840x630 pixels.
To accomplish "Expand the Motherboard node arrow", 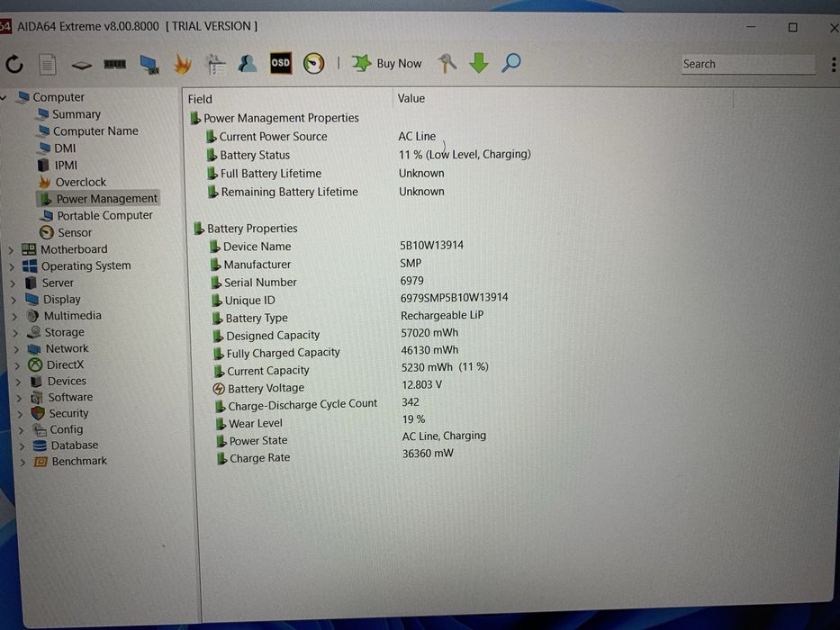I will [11, 249].
